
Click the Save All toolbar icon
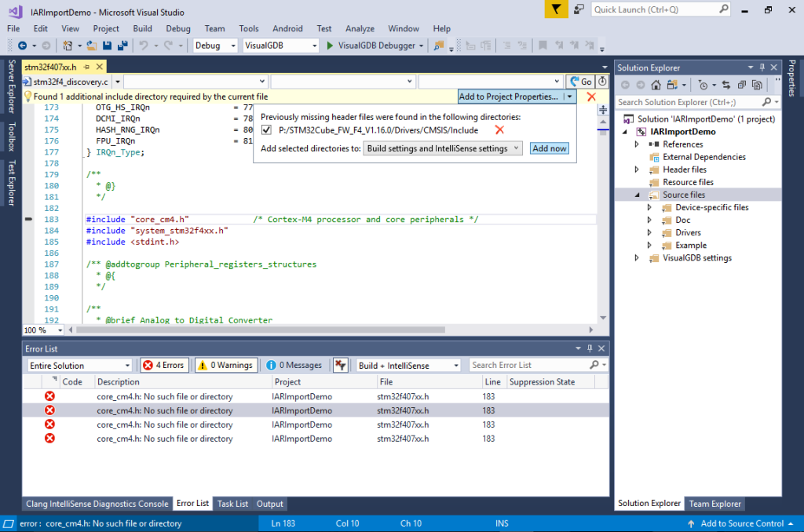click(x=123, y=46)
